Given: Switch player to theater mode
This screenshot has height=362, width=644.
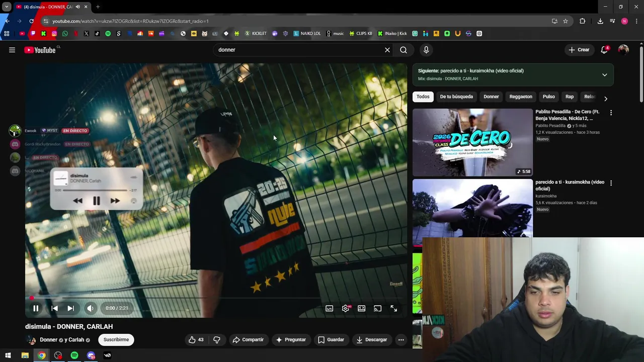Looking at the screenshot, I should [361, 308].
